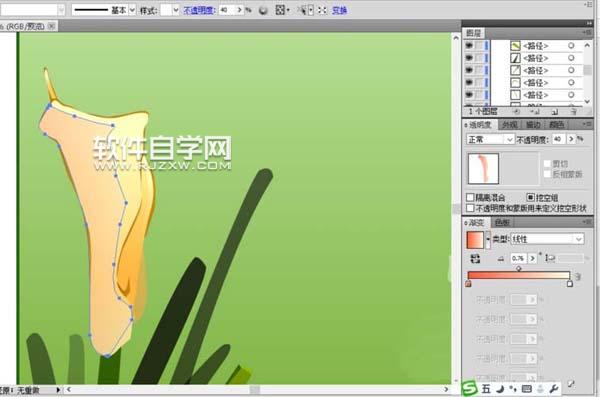Open the Recolor Artwork color wheel icon
The image size is (600, 397).
tap(263, 10)
